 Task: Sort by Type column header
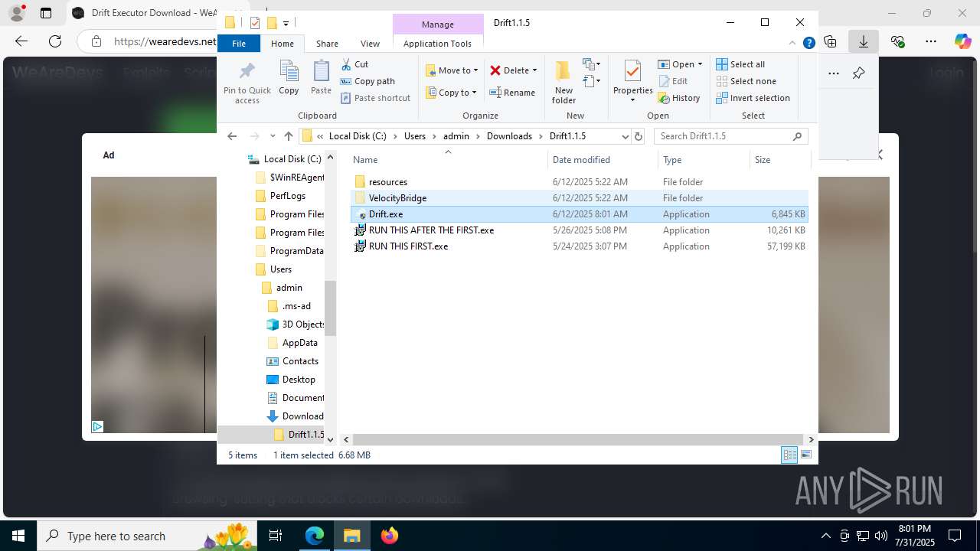click(x=704, y=160)
